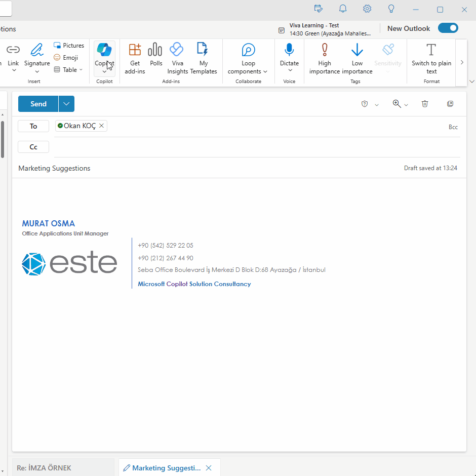Pop out message to new window
This screenshot has width=476, height=476.
[450, 104]
